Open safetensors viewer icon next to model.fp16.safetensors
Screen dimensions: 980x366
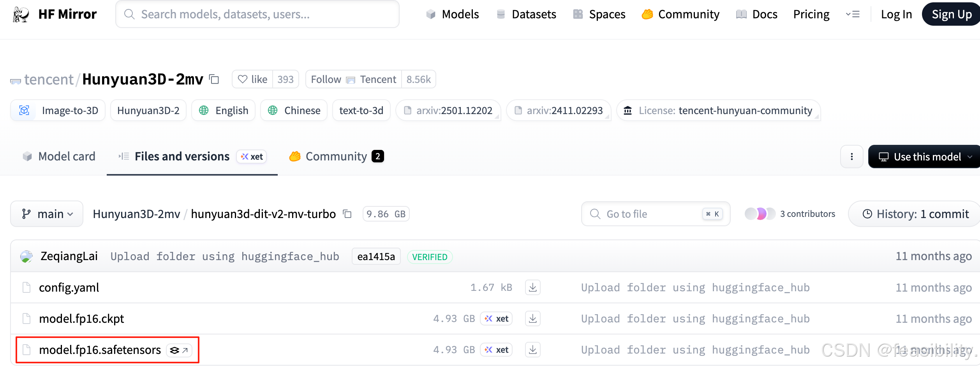pyautogui.click(x=179, y=350)
